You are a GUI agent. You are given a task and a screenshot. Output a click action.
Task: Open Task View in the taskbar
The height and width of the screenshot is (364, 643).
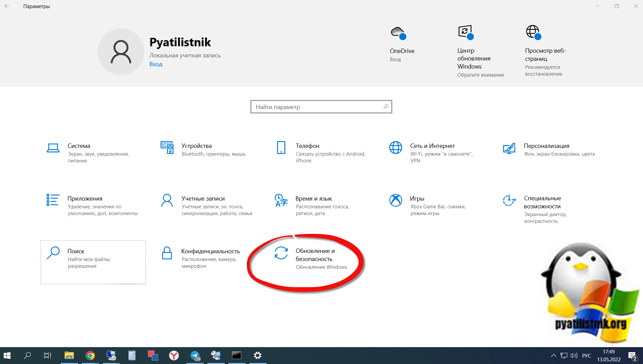(48, 356)
